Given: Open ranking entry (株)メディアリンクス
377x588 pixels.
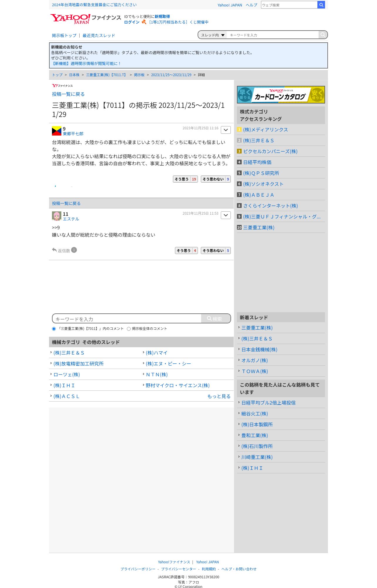Looking at the screenshot, I should pyautogui.click(x=265, y=130).
